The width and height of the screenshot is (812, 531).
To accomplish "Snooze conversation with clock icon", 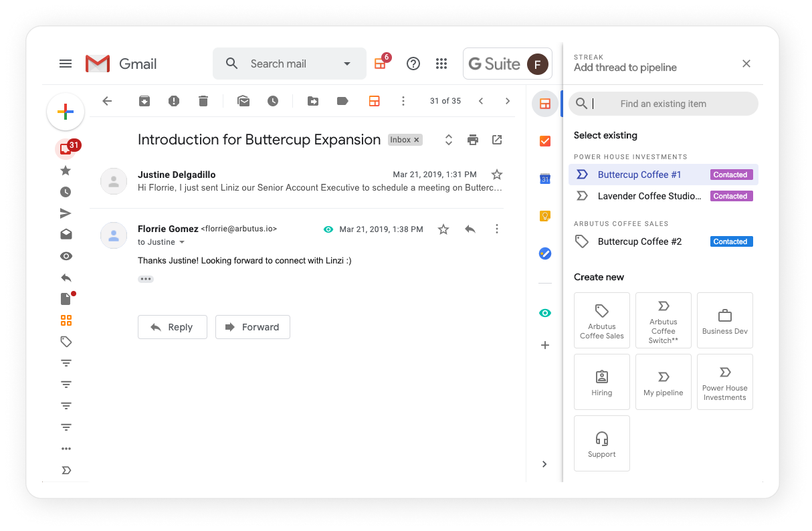I will [273, 101].
